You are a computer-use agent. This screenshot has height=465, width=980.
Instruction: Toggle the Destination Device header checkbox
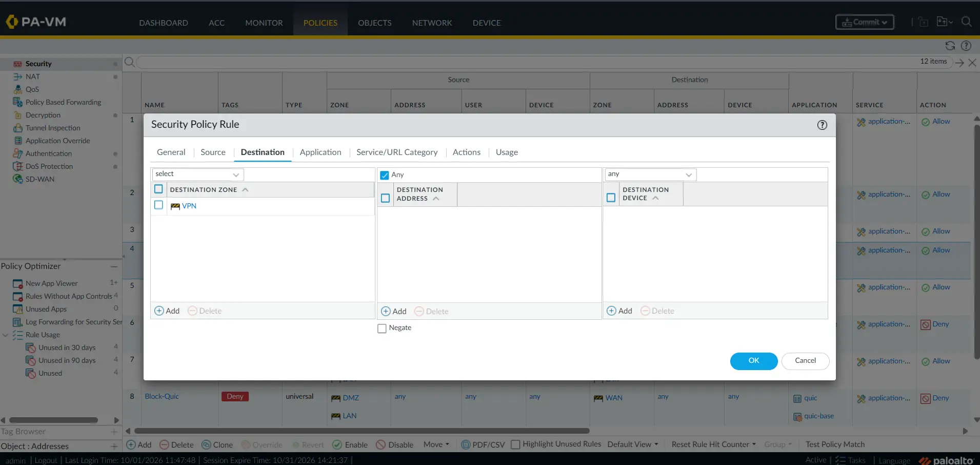point(611,198)
